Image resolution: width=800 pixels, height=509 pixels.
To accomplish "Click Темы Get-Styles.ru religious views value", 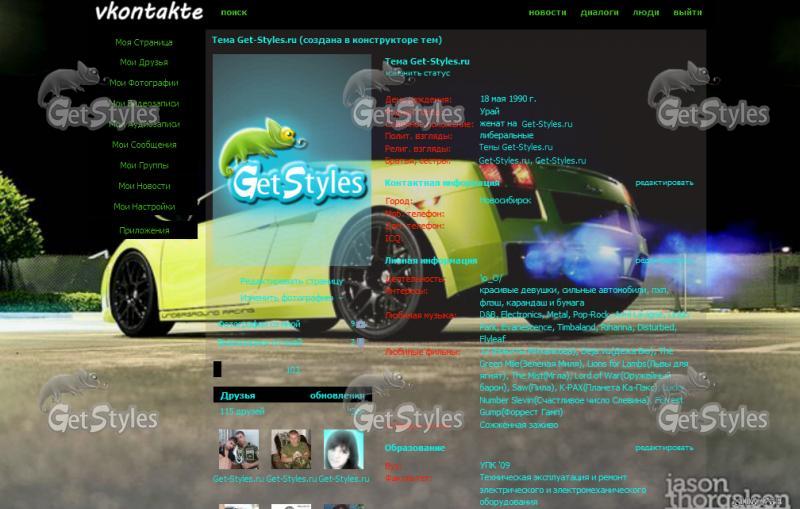I will pyautogui.click(x=516, y=147).
